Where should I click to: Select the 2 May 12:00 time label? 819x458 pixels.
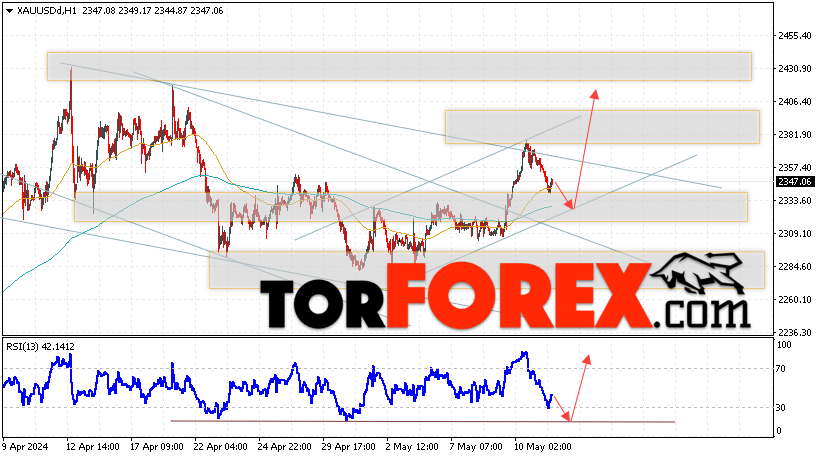click(412, 447)
